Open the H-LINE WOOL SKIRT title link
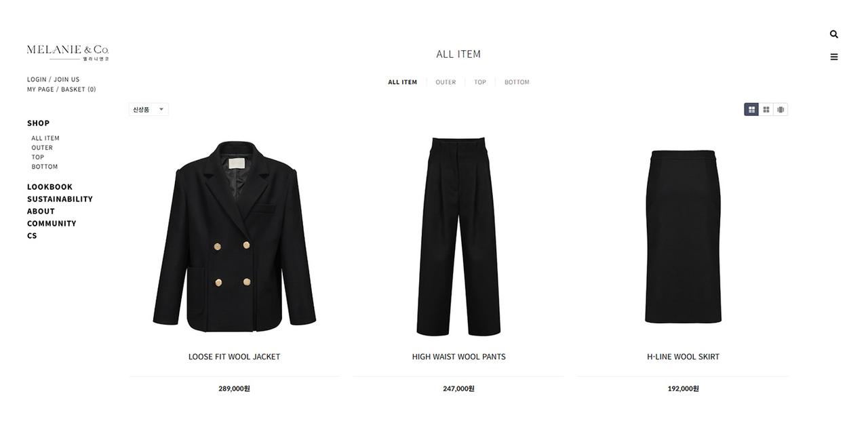This screenshot has height=440, width=868. [683, 357]
